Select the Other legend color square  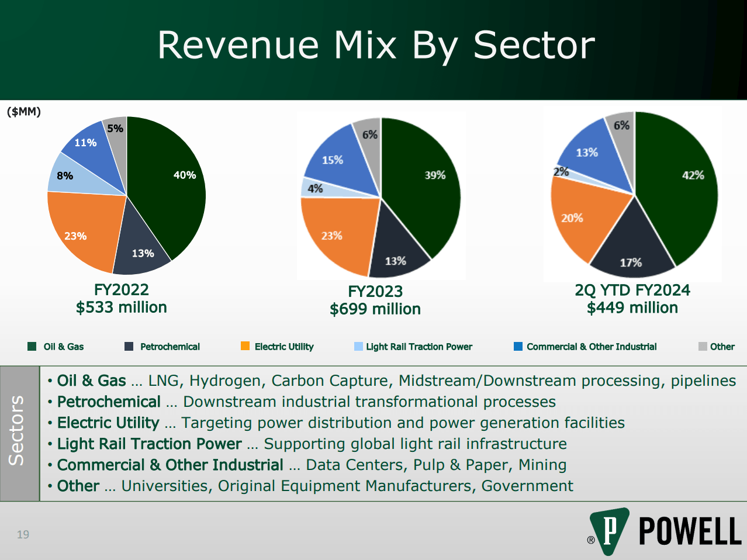click(703, 346)
